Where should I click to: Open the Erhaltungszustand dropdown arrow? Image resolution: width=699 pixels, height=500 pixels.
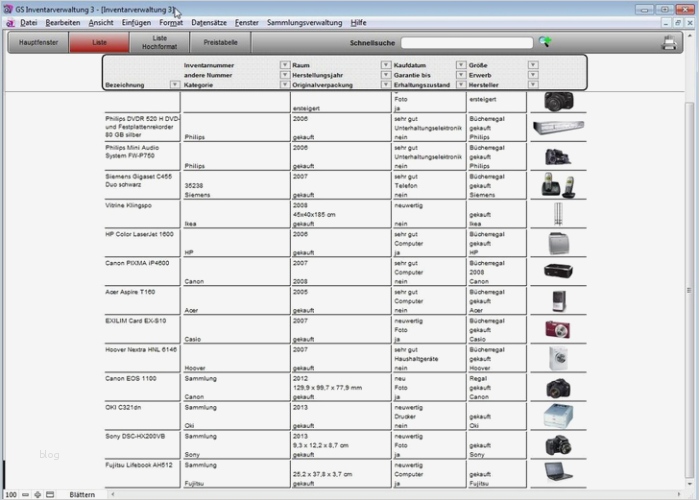click(461, 84)
